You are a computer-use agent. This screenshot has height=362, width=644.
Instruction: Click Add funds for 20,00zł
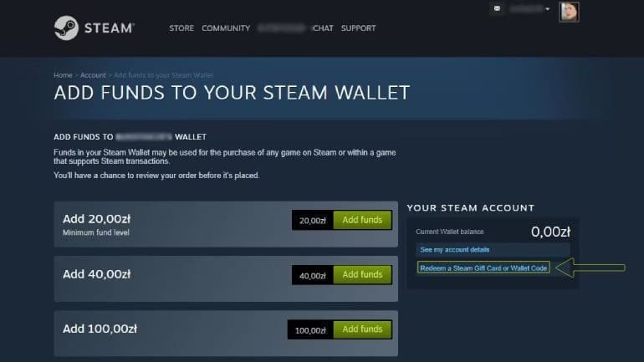click(362, 220)
